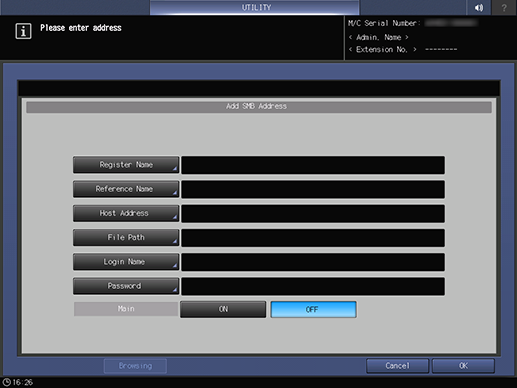
Task: Click the Cancel button
Action: click(397, 366)
